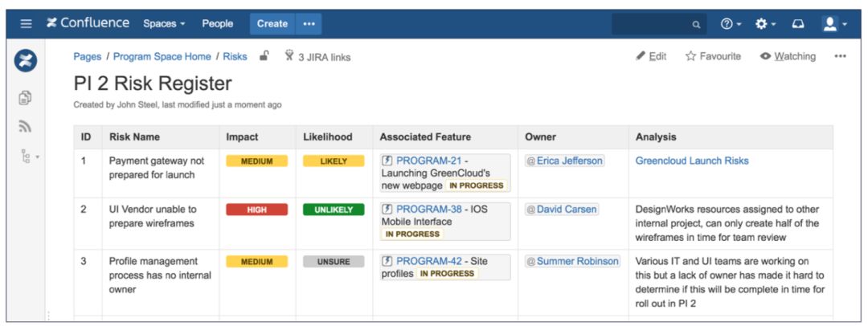Screen dimensions: 868x326
Task: Edit the page with the pencil button
Action: [x=652, y=56]
